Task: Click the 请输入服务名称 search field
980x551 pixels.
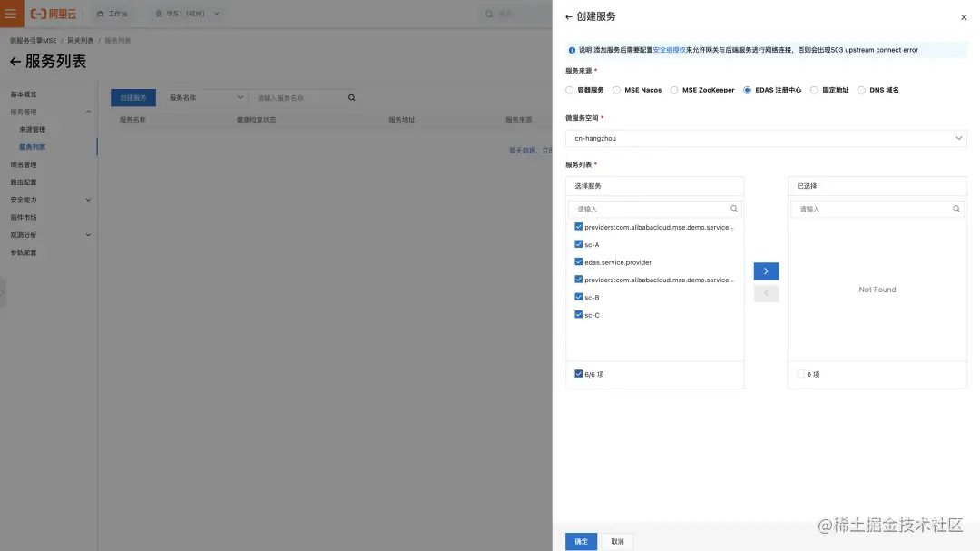Action: [297, 97]
